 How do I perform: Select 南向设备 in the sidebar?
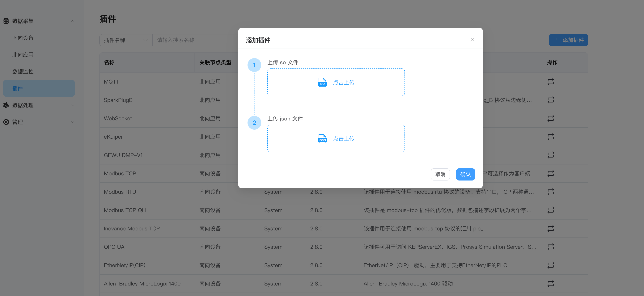coord(23,38)
